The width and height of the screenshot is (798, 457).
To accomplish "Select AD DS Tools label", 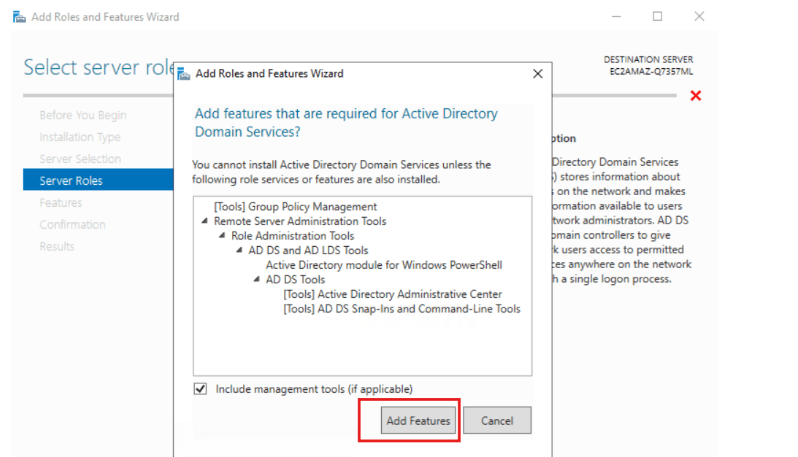I will 295,279.
